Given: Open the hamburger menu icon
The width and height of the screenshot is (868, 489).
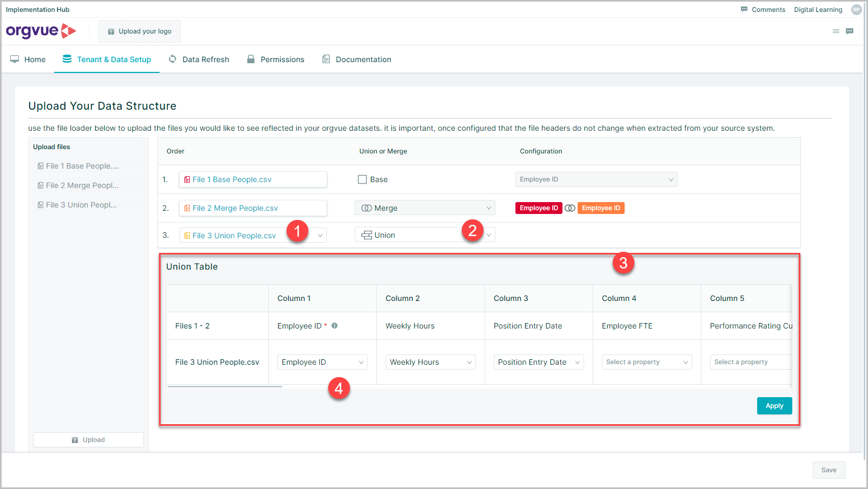Looking at the screenshot, I should (x=836, y=31).
